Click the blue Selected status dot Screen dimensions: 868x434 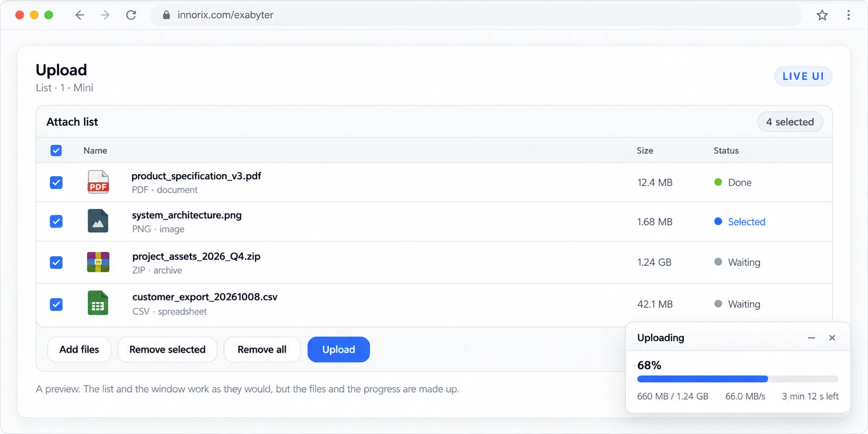coord(718,221)
